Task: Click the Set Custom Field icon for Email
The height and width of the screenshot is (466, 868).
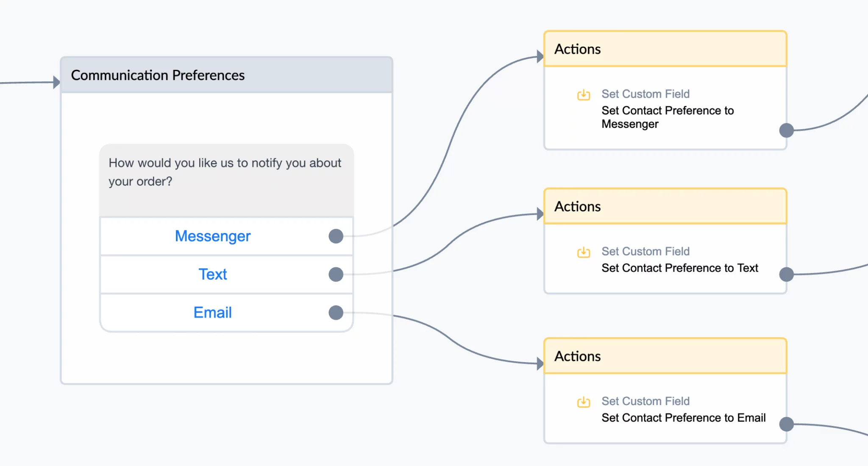Action: tap(584, 402)
